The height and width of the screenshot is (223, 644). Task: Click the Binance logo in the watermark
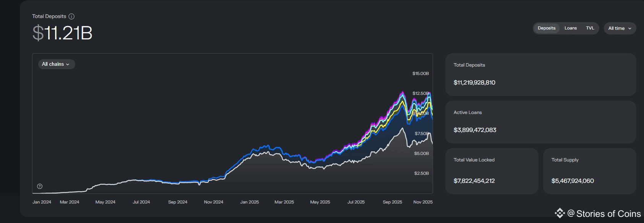click(x=560, y=213)
